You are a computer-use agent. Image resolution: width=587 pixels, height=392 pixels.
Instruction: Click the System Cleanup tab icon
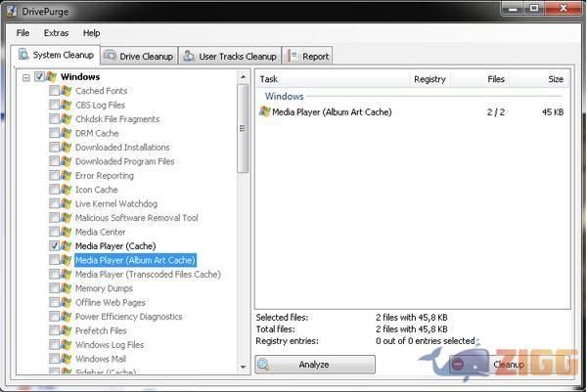24,55
